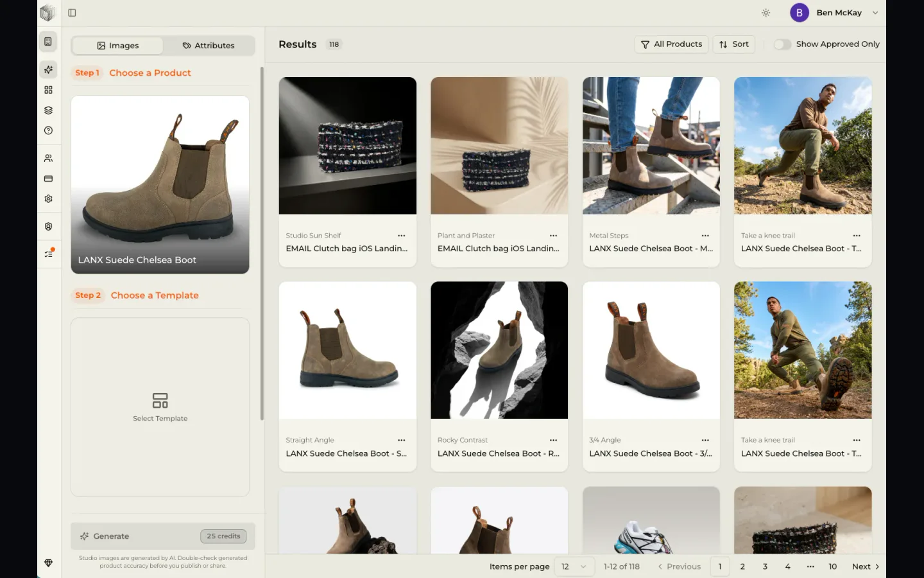Open the Sort dropdown
Viewport: 924px width, 578px height.
(734, 44)
